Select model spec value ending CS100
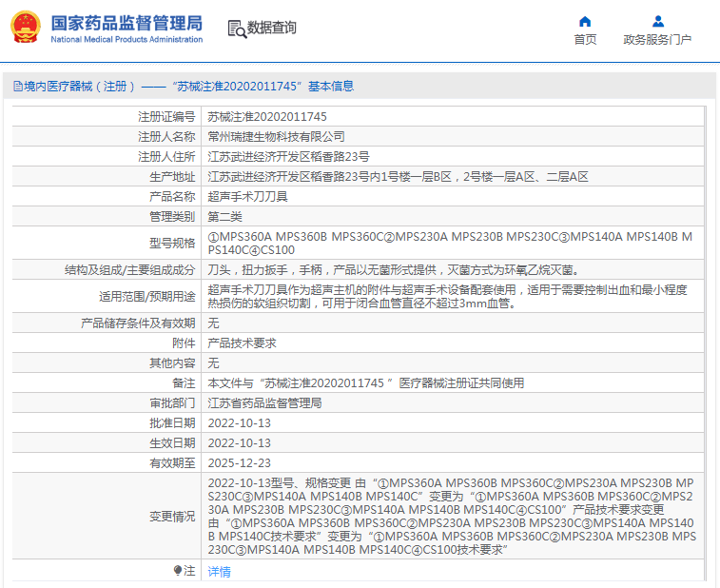This screenshot has height=588, width=720. click(450, 243)
